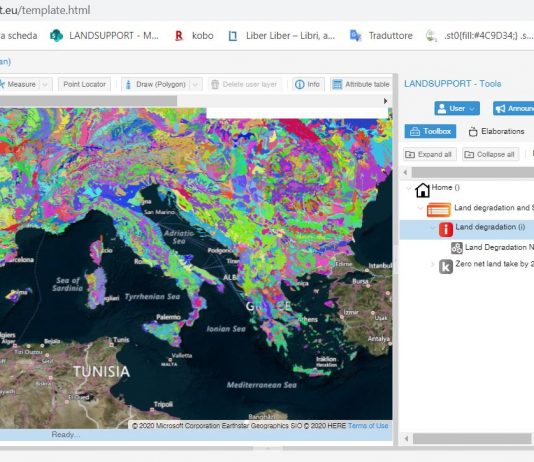This screenshot has height=462, width=534.
Task: Switch to the Toolbox tab
Action: [430, 131]
